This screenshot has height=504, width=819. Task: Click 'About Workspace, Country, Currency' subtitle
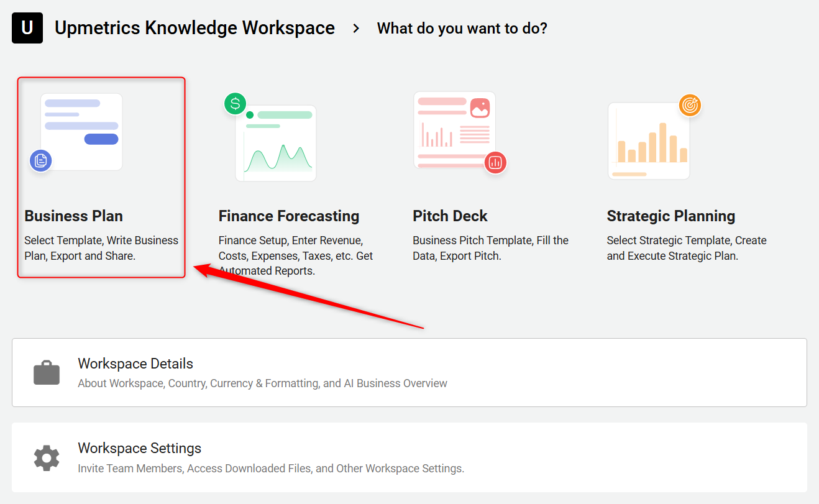(262, 383)
